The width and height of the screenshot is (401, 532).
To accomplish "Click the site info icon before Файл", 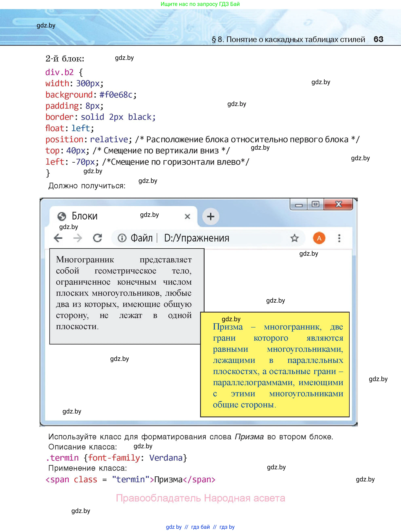I will 122,238.
